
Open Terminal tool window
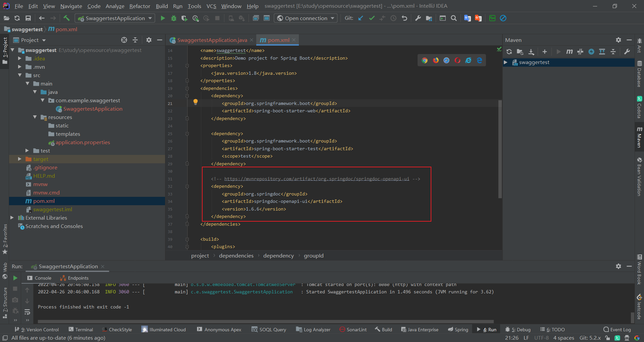(80, 330)
